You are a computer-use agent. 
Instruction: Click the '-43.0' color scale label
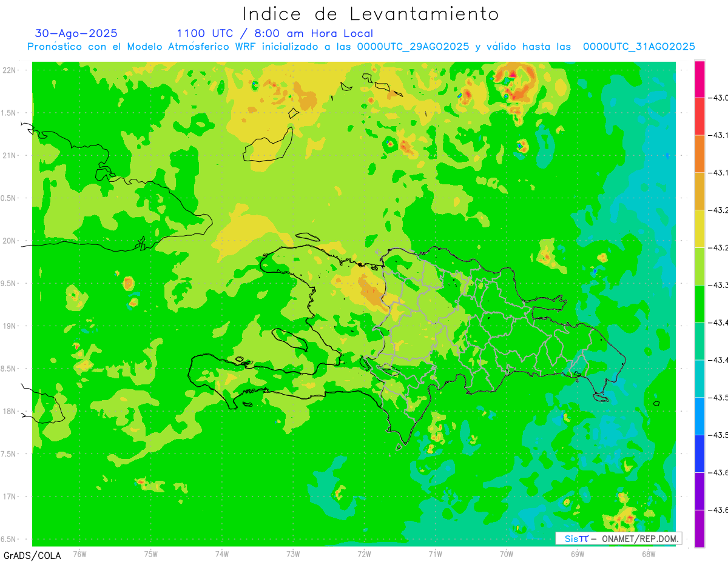pyautogui.click(x=718, y=98)
